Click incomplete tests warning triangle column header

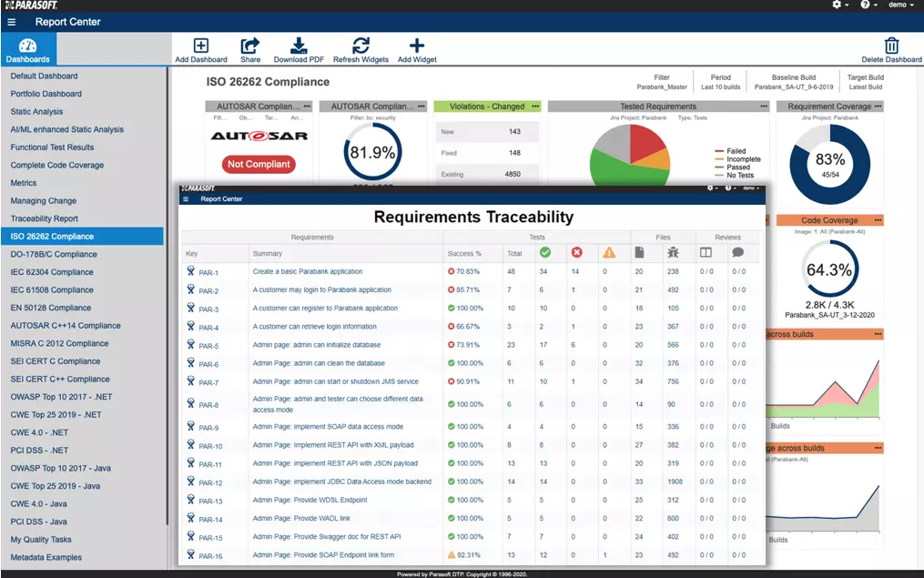point(609,253)
